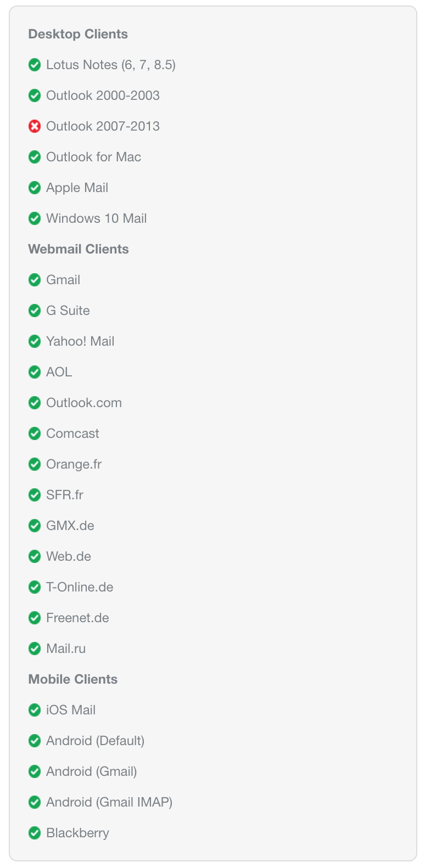This screenshot has height=868, width=425.
Task: Select the Outlook.com webmail entry
Action: pyautogui.click(x=84, y=403)
